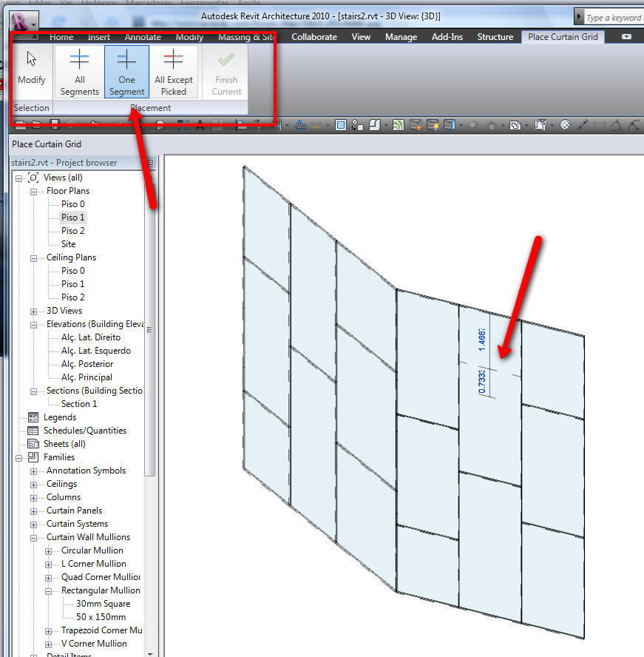This screenshot has height=657, width=644.
Task: Switch to the Home ribbon tab
Action: [61, 37]
